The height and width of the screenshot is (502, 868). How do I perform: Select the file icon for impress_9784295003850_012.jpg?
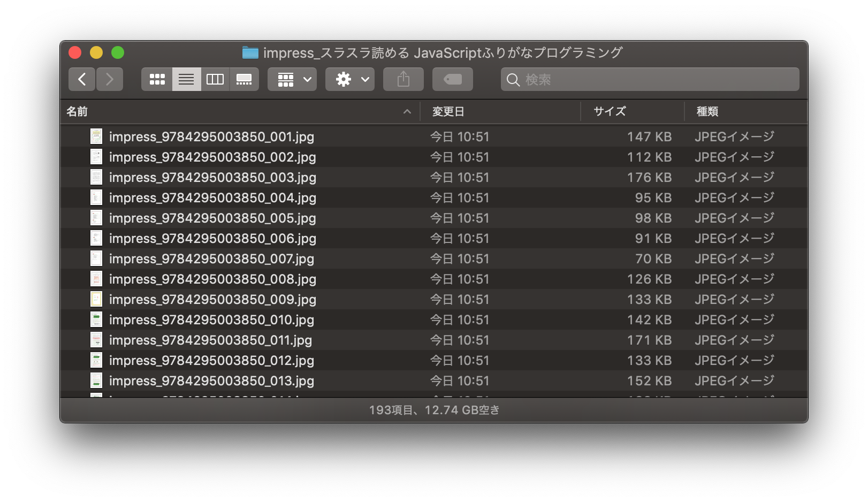click(96, 360)
